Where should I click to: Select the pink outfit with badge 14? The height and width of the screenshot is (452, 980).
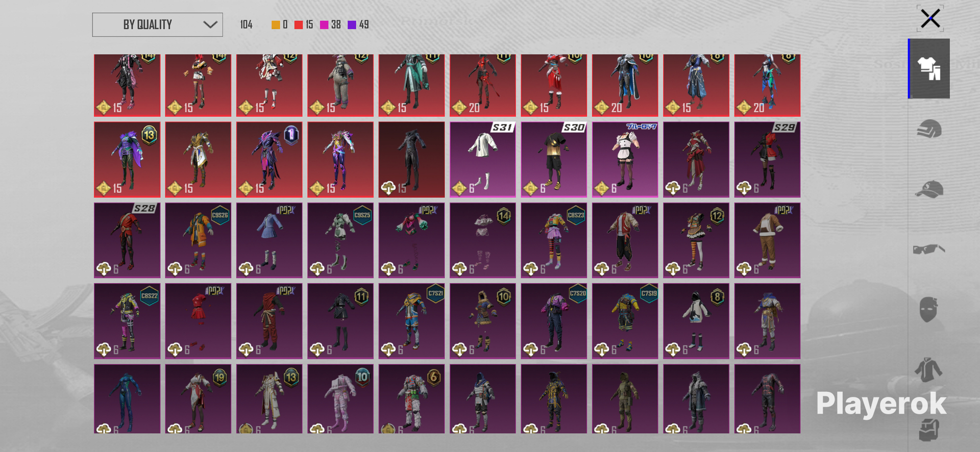(x=483, y=240)
